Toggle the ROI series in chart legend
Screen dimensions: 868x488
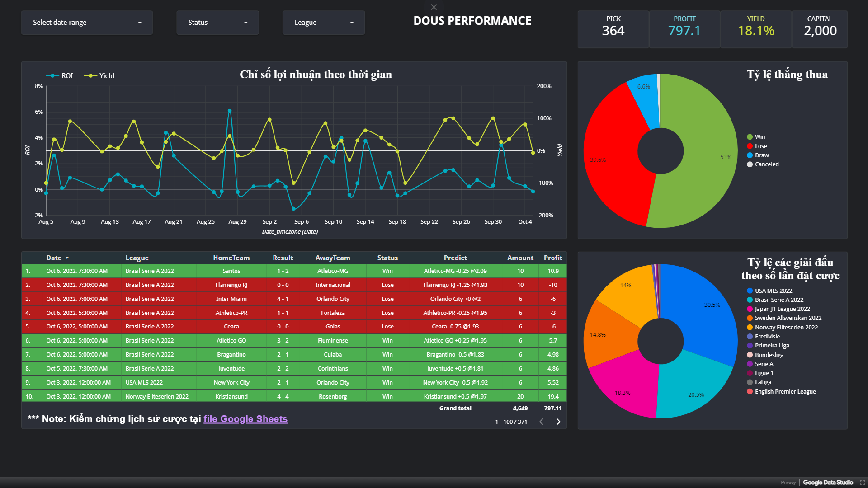tap(59, 76)
